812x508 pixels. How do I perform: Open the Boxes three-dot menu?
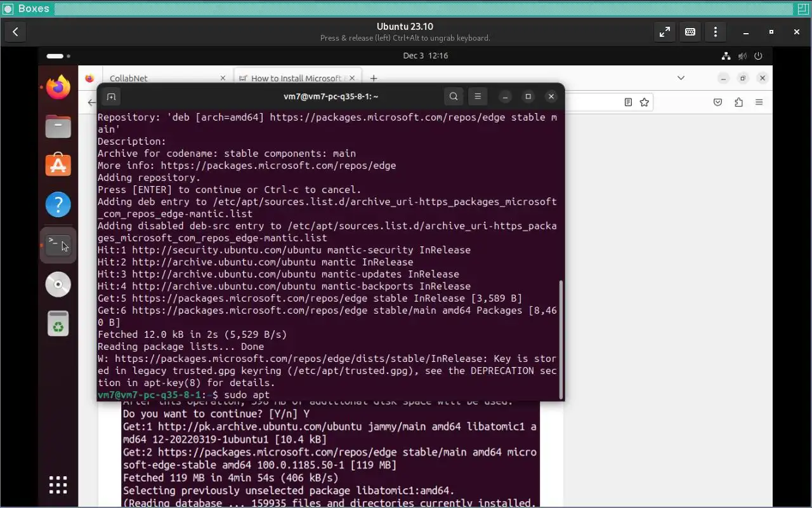click(716, 32)
